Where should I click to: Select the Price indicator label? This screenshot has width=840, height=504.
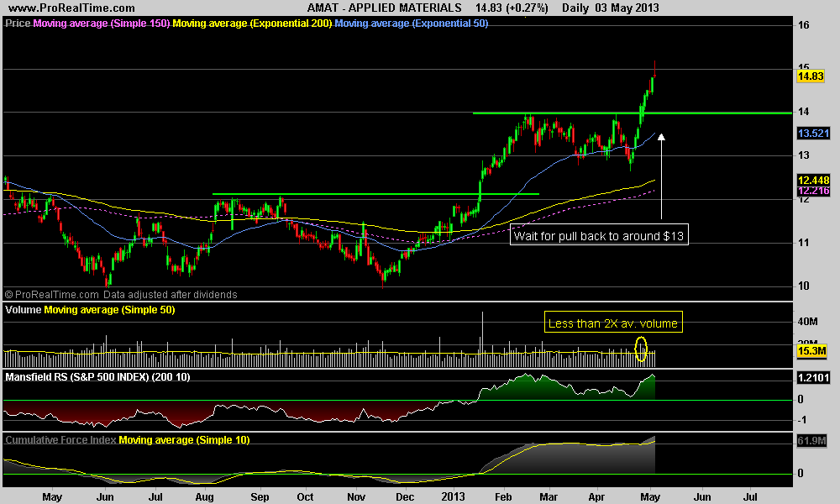18,24
